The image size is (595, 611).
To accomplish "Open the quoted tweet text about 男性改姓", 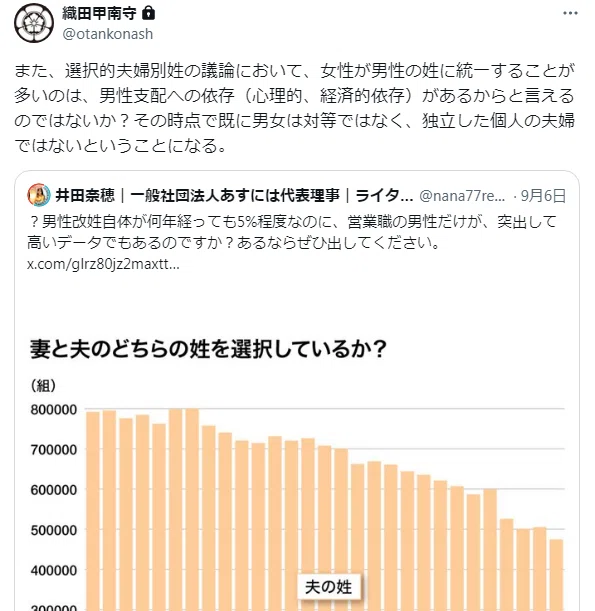I will [292, 232].
